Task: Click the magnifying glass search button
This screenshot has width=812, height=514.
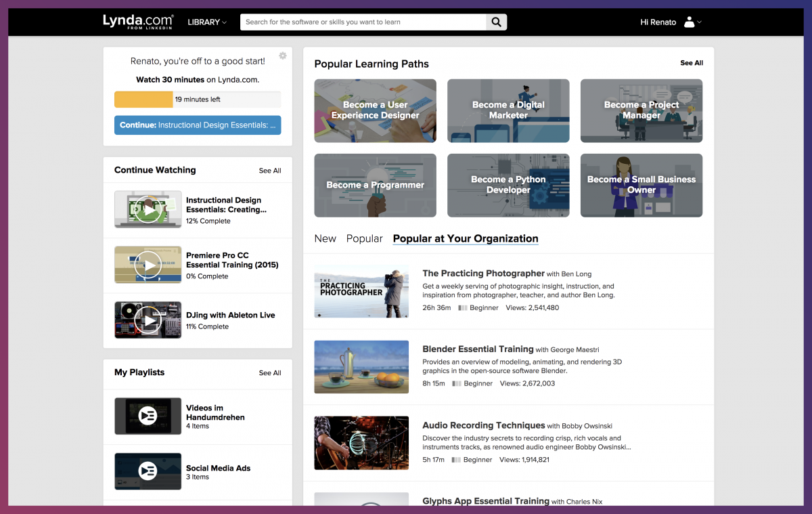Action: click(496, 22)
